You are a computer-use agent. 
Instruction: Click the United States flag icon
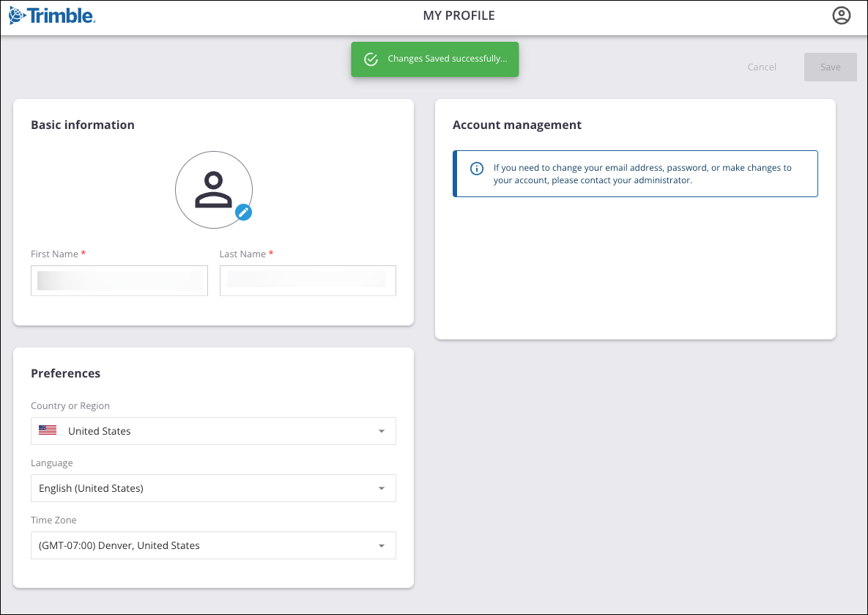48,430
